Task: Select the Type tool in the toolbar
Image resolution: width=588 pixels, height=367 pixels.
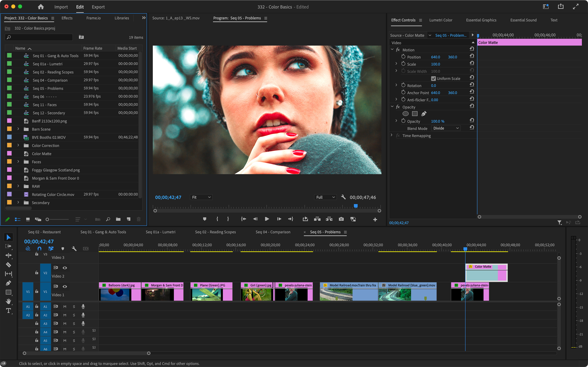Action: [x=8, y=311]
